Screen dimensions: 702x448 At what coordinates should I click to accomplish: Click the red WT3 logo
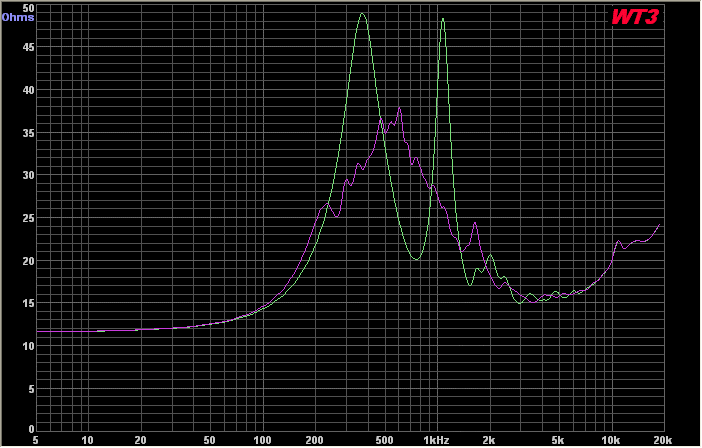[x=635, y=17]
